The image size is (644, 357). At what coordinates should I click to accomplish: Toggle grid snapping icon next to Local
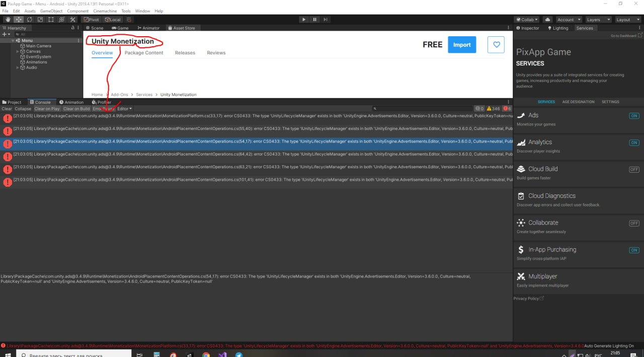click(129, 20)
